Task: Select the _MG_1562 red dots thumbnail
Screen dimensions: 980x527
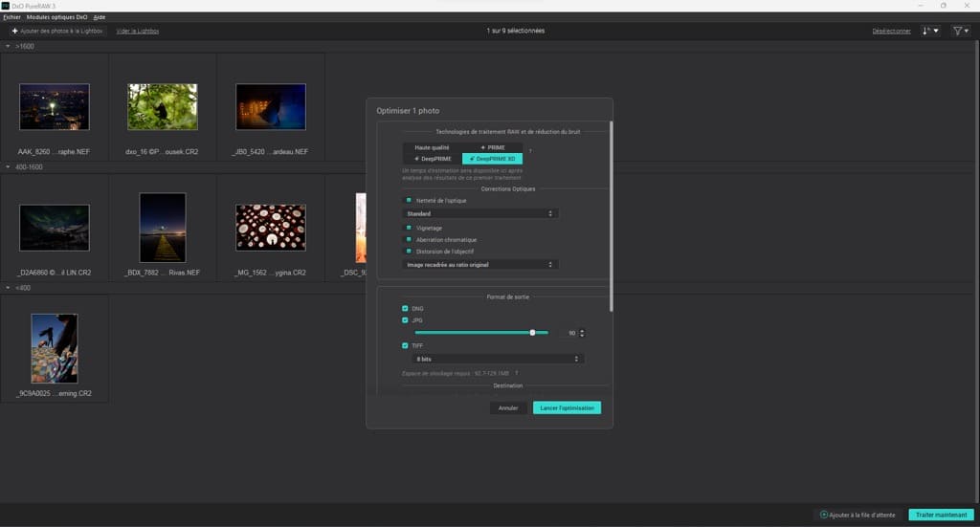Action: point(271,228)
